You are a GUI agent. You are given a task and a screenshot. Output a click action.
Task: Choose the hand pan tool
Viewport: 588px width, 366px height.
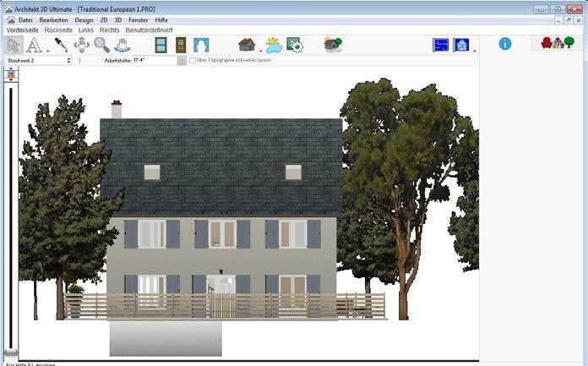122,45
